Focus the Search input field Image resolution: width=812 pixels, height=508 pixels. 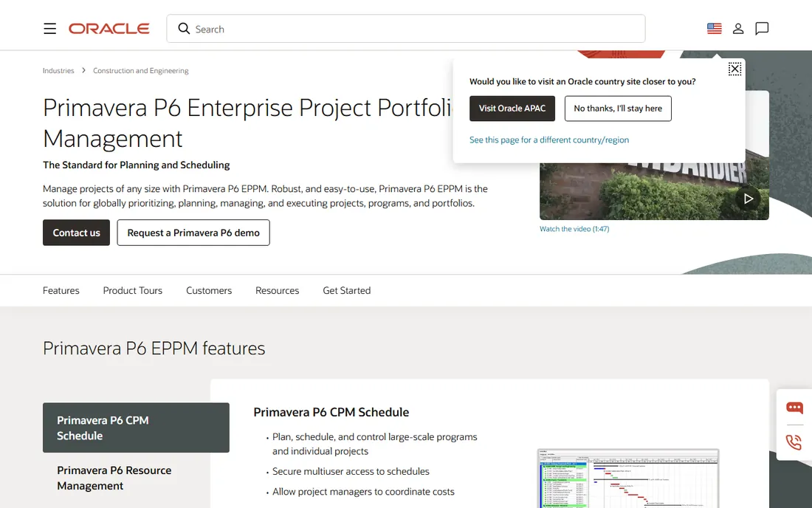coord(405,29)
